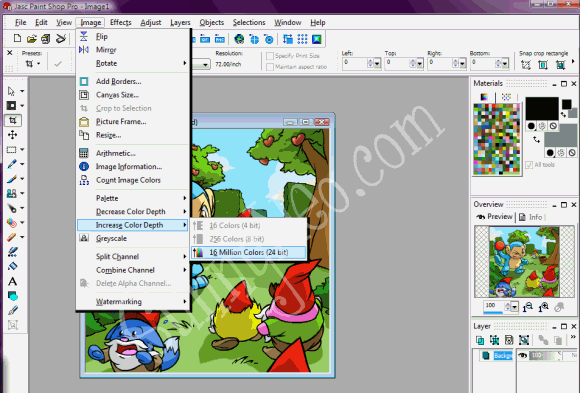The image size is (580, 393).
Task: Click the Eraser tool in the tool palette
Action: 12,237
